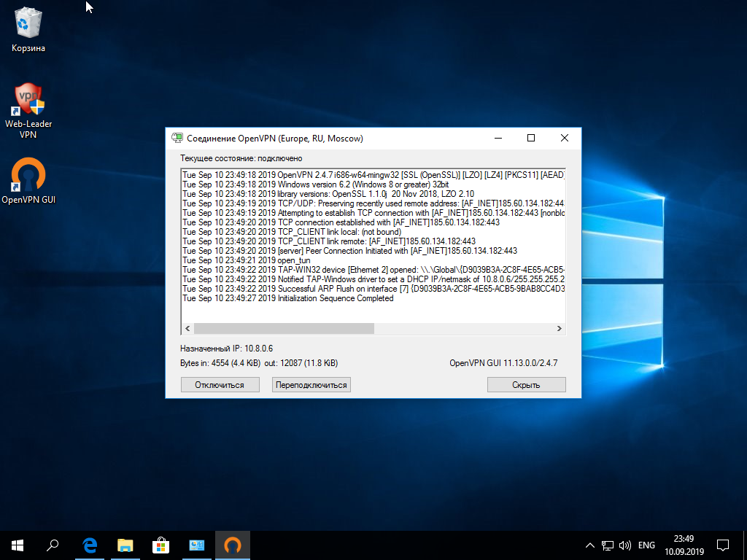
Task: Click the log's left scroll arrow
Action: pyautogui.click(x=187, y=329)
